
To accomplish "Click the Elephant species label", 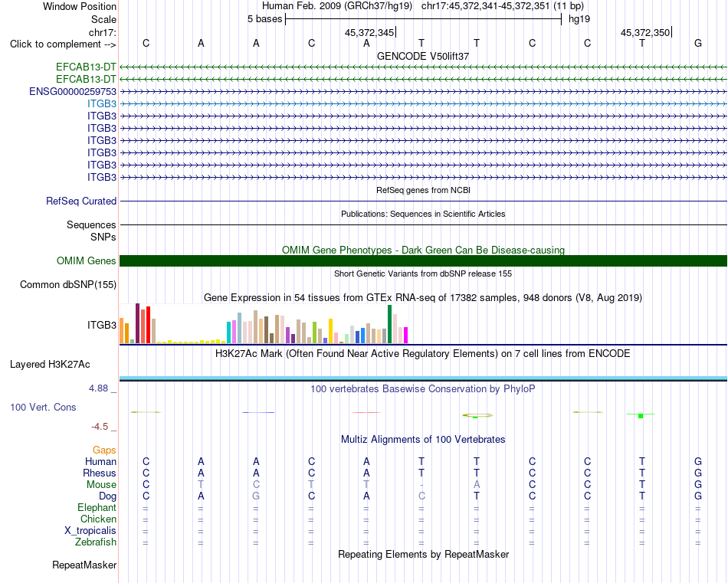I will [97, 507].
